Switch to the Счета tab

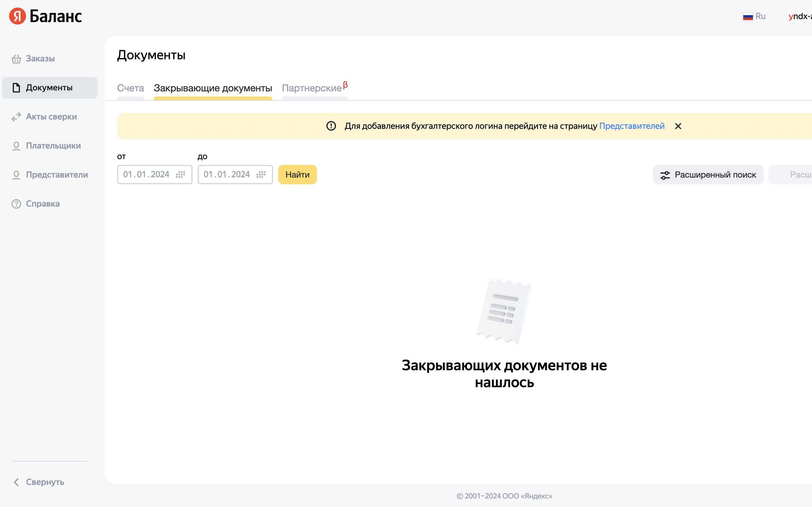pyautogui.click(x=130, y=88)
